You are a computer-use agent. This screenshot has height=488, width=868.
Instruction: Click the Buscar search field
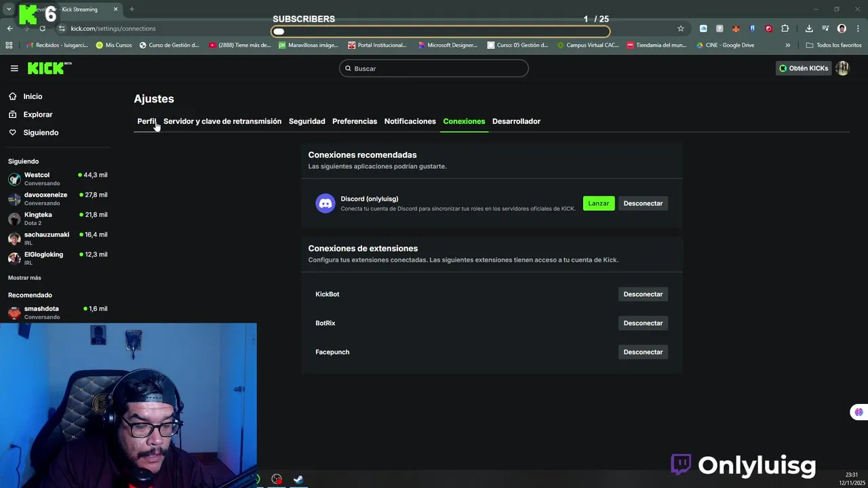coord(433,68)
